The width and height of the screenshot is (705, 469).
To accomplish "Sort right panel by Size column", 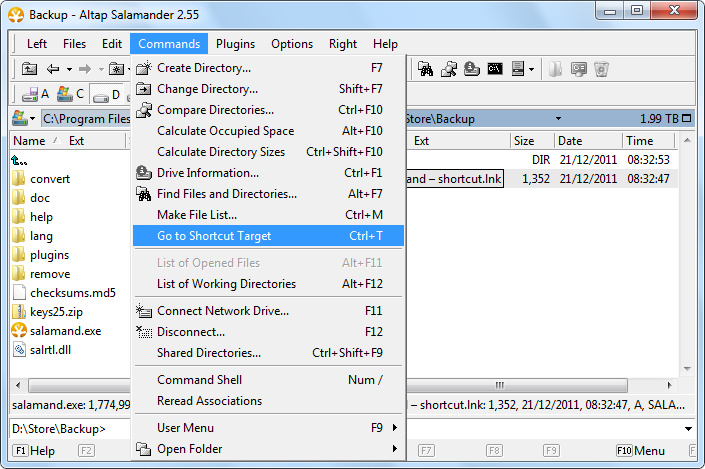I will pos(532,141).
